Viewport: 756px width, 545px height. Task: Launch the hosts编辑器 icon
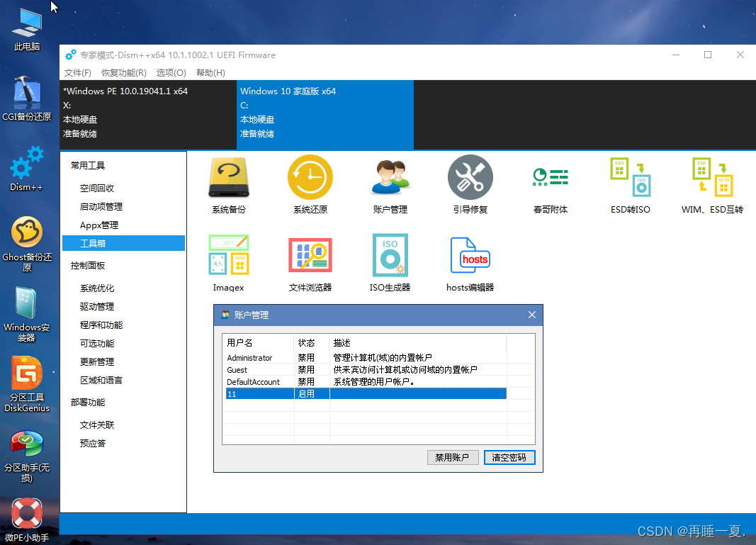click(x=470, y=254)
